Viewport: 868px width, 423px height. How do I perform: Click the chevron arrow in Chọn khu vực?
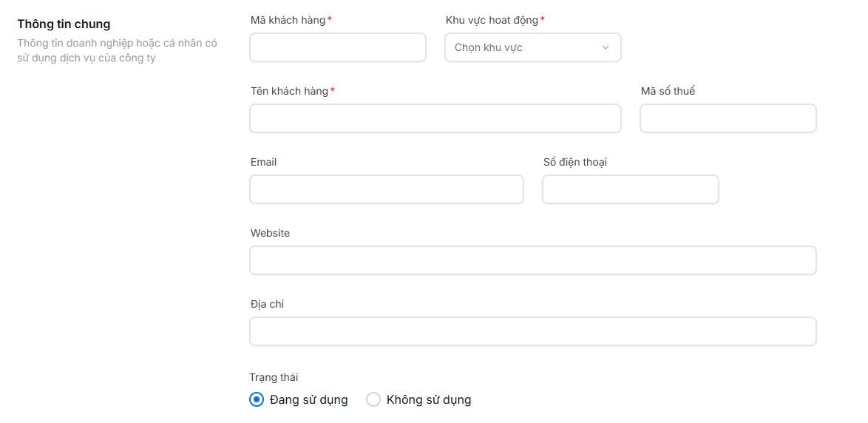[x=606, y=47]
